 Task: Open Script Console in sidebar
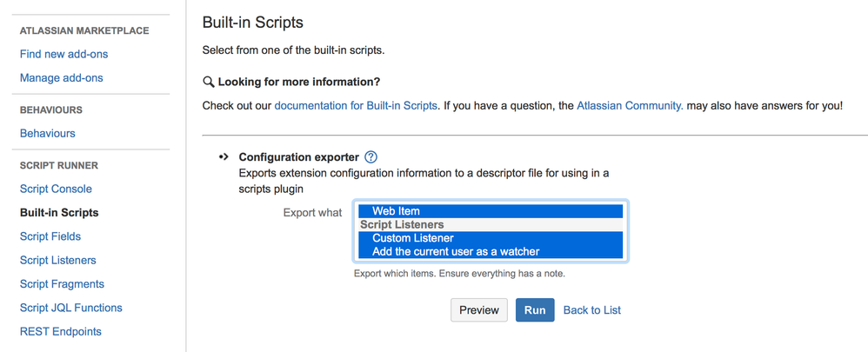(56, 189)
